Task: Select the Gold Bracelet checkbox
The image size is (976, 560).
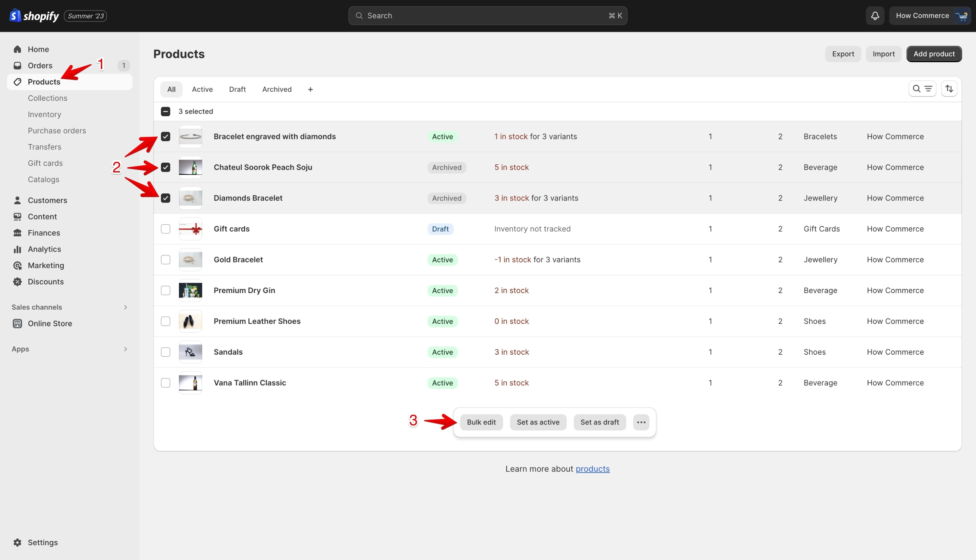Action: click(165, 260)
